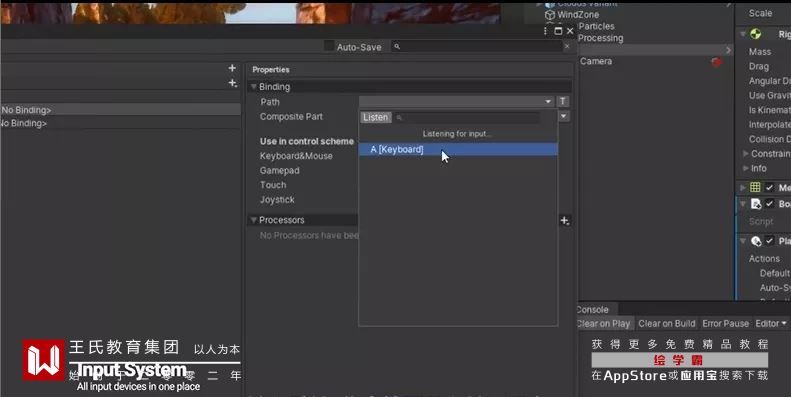
Task: Click the Scale label in Inspector
Action: (760, 13)
